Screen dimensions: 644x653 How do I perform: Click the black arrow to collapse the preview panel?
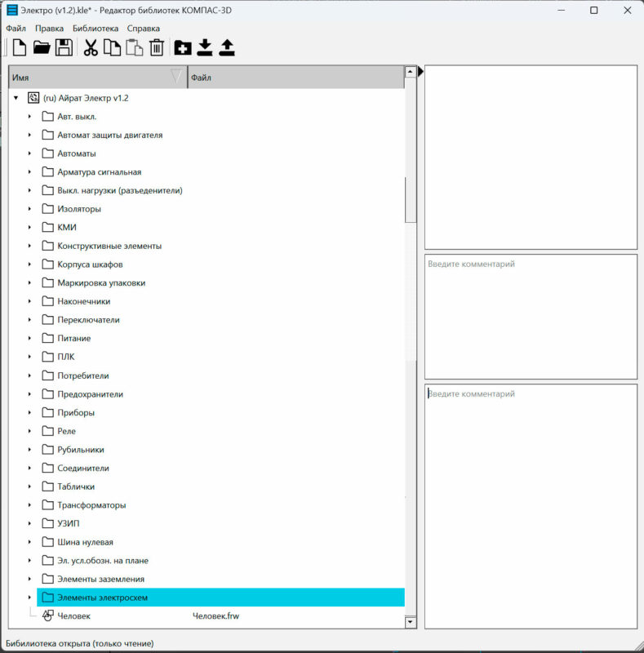pyautogui.click(x=420, y=72)
